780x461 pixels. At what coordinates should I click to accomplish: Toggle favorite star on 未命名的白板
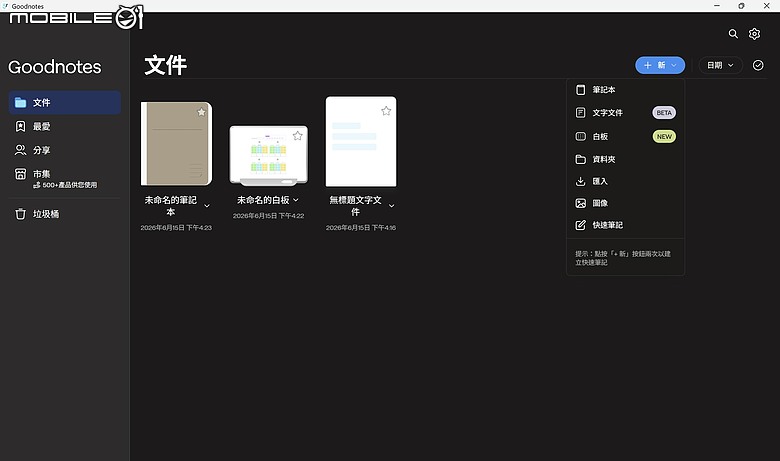(x=297, y=135)
